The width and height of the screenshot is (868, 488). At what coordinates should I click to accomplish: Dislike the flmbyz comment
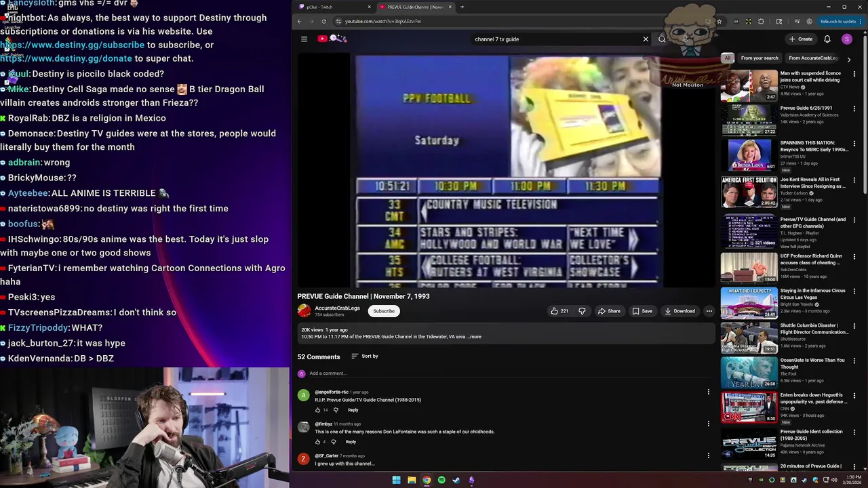click(333, 442)
